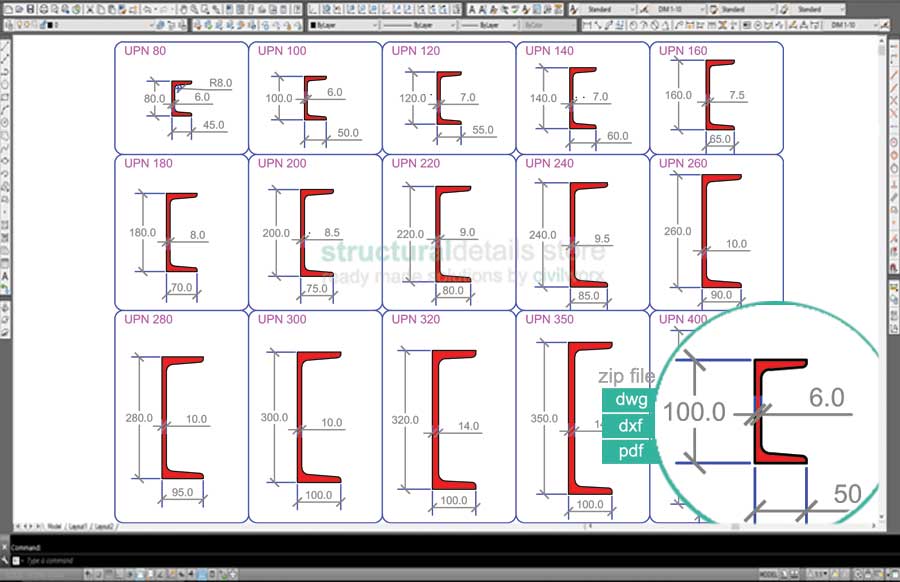Click the green dwg button
Screen dimensions: 900x582
tap(630, 400)
